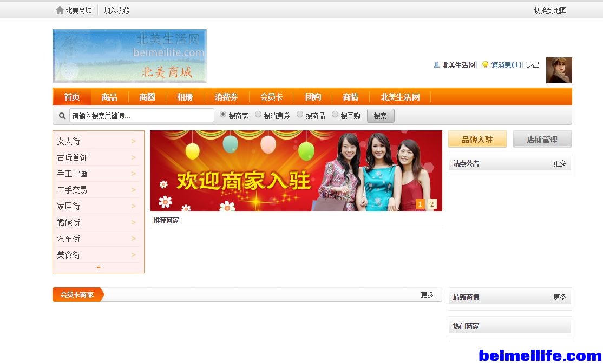Switch banner to slide 2
Viewport: 603px width, 364px height.
coord(431,204)
